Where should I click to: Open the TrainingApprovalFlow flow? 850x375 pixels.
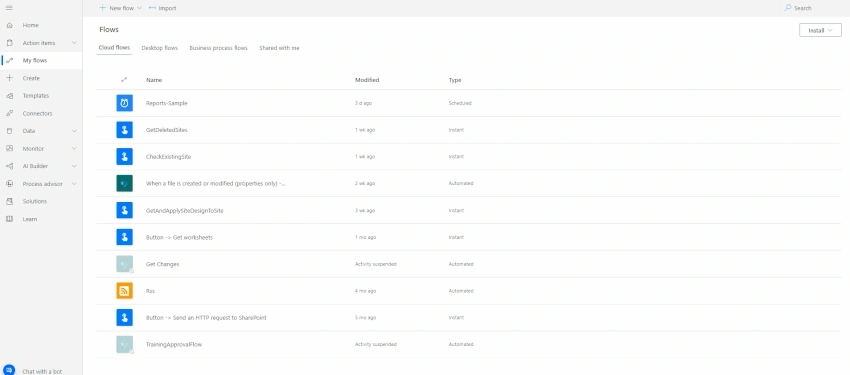click(x=174, y=345)
